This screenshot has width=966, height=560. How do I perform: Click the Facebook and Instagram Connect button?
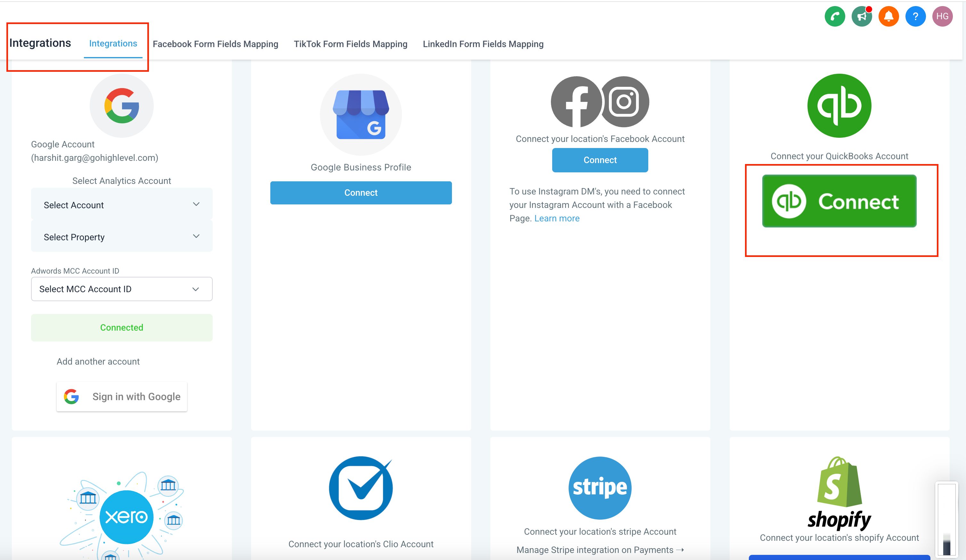(x=600, y=160)
